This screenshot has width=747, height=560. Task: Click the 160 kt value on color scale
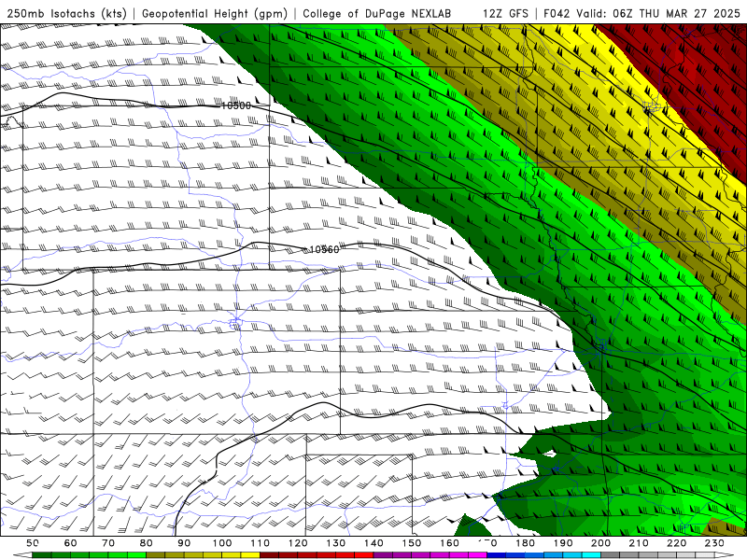click(x=449, y=543)
